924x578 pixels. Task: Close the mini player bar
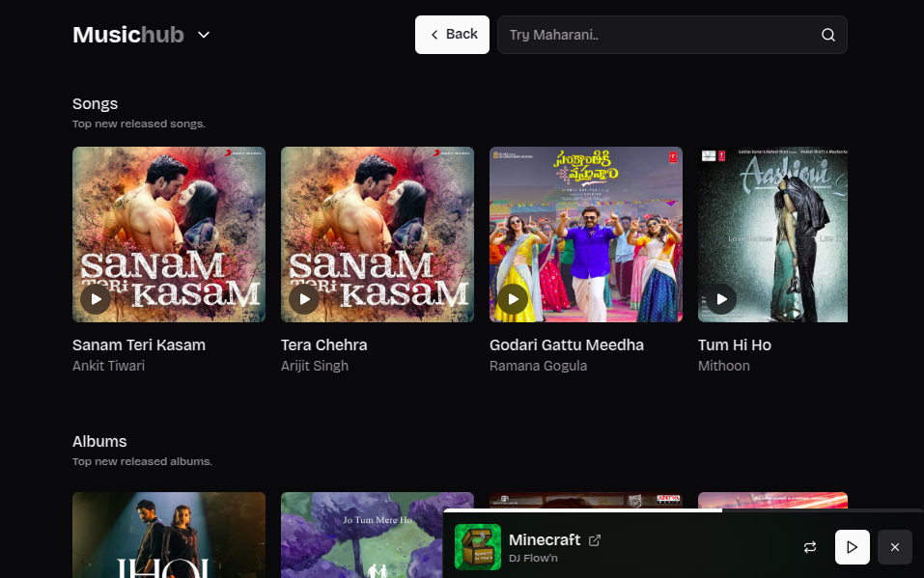click(894, 547)
